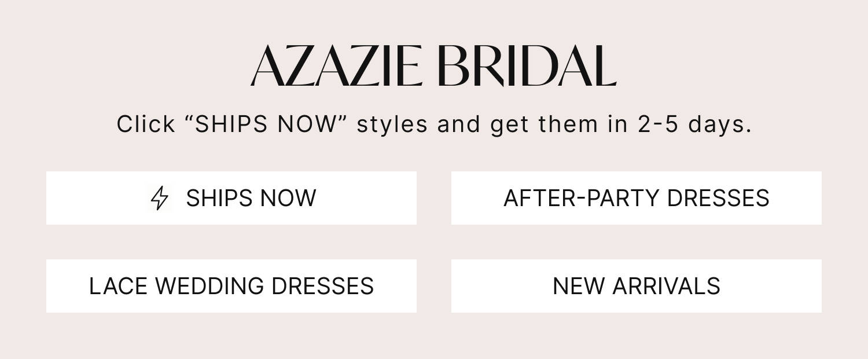868x359 pixels.
Task: Click quoted "SHIPS NOW" in the subtitle
Action: (x=266, y=124)
